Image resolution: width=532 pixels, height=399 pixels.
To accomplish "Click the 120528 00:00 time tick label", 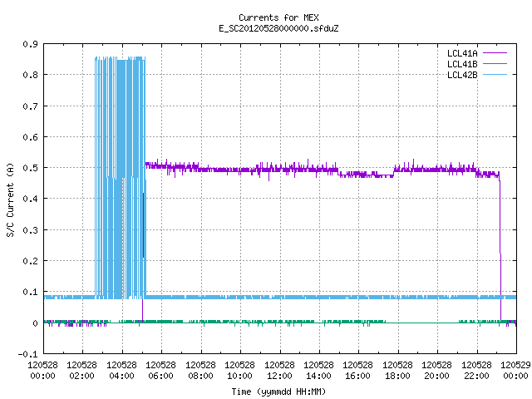I will [x=42, y=371].
